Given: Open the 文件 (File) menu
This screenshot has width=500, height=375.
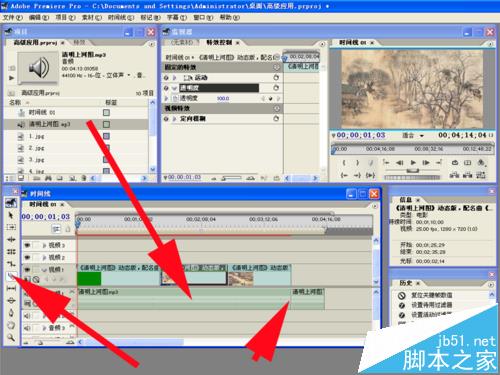Looking at the screenshot, I should tap(13, 17).
